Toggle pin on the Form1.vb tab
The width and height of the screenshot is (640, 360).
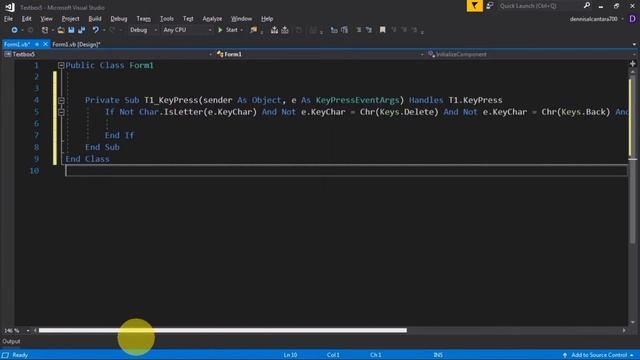click(x=37, y=44)
